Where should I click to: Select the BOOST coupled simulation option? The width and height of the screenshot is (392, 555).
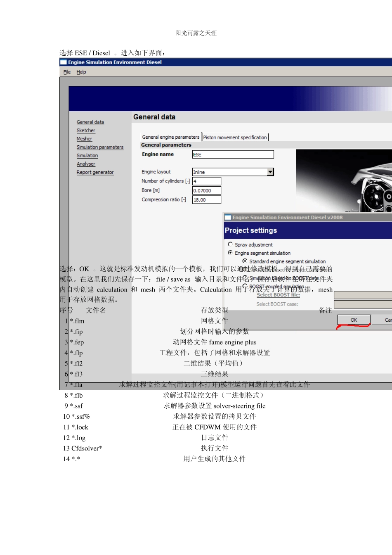(x=245, y=286)
